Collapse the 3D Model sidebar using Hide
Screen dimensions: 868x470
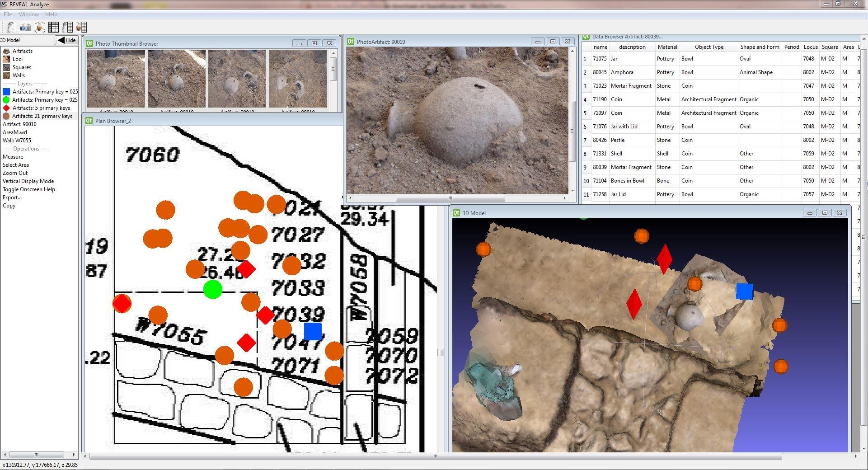tap(66, 40)
